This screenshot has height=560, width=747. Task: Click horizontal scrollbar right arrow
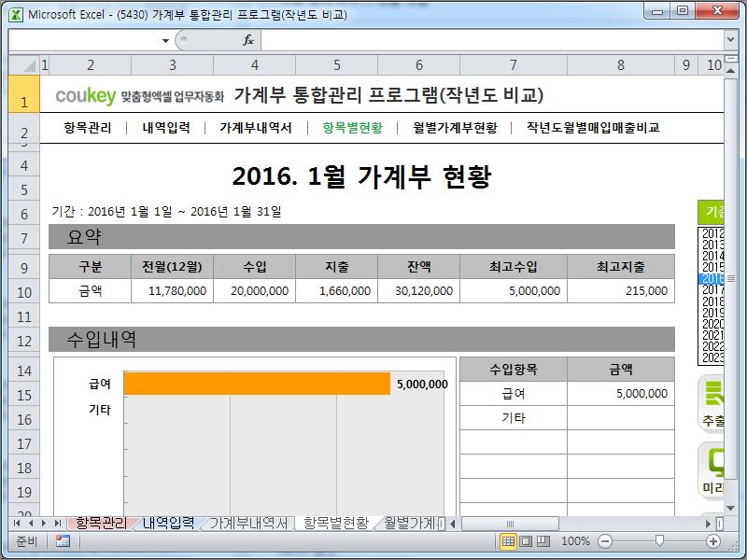point(708,524)
